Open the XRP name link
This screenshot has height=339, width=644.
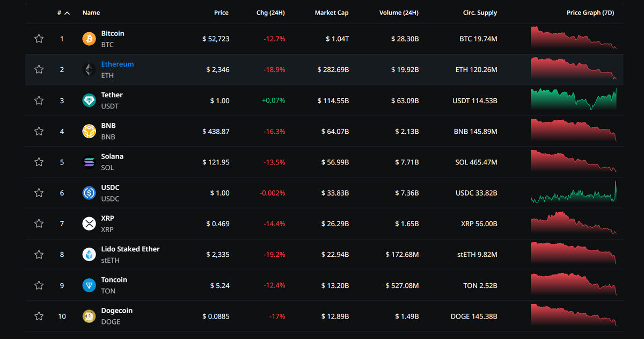(x=107, y=218)
